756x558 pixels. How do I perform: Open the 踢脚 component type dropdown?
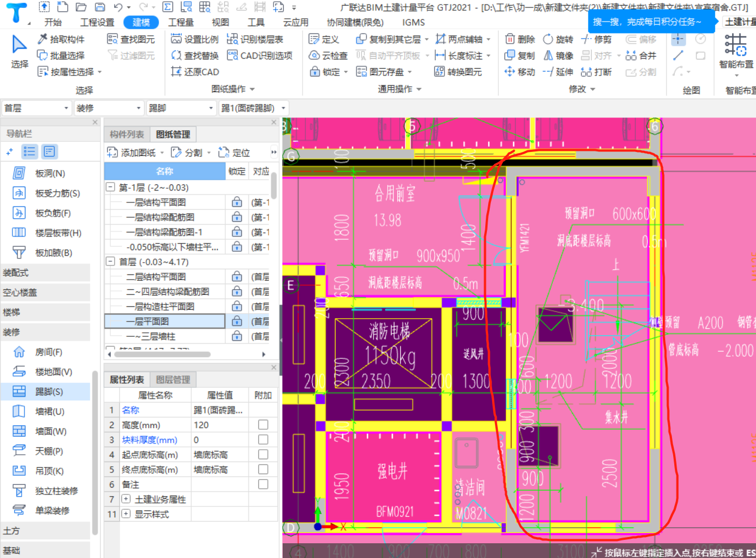(180, 108)
